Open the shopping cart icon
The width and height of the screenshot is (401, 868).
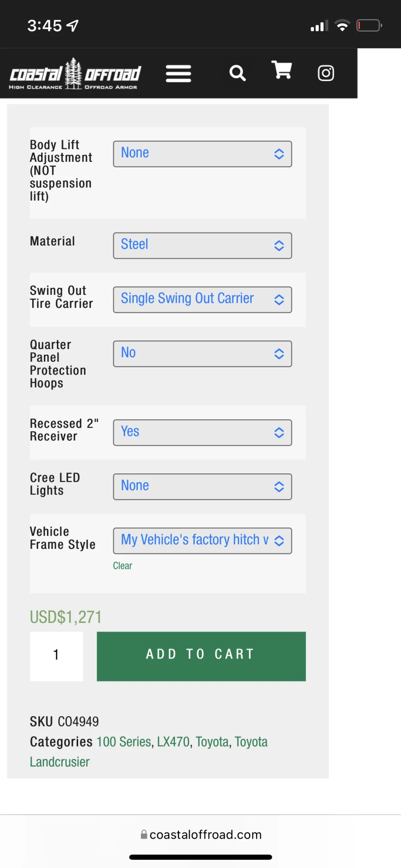click(x=282, y=70)
